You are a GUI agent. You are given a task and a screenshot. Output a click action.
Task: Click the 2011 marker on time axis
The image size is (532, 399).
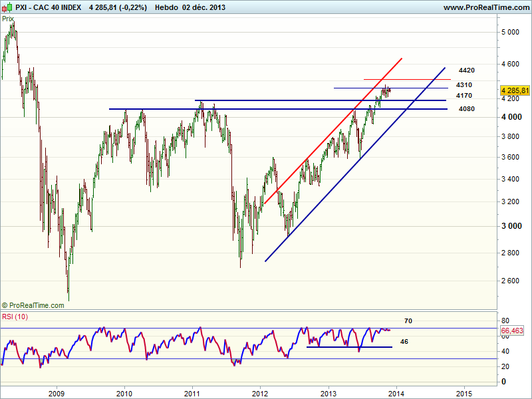[x=193, y=392]
